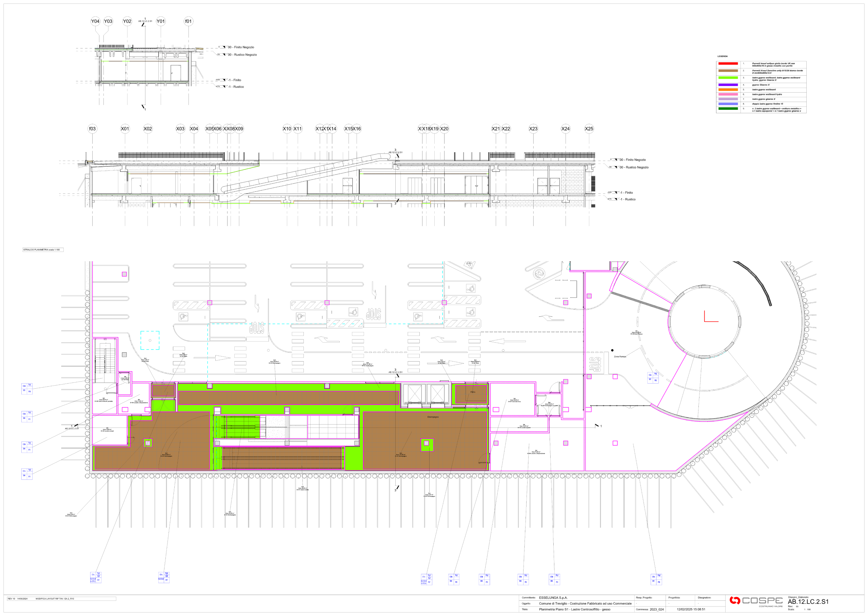Viewport: 868px width, 616px height.
Task: Pick the blue legend swatch for fireline 15
Action: coord(728,104)
